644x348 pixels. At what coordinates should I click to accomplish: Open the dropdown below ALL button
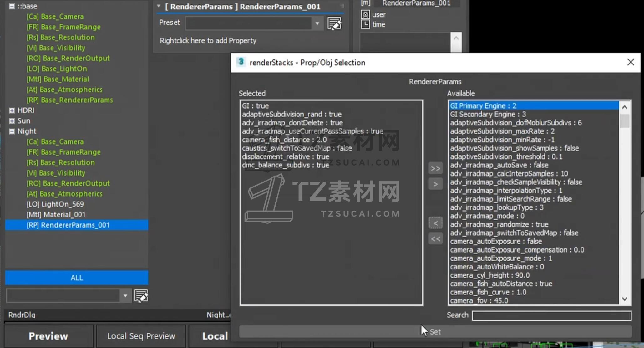click(125, 296)
